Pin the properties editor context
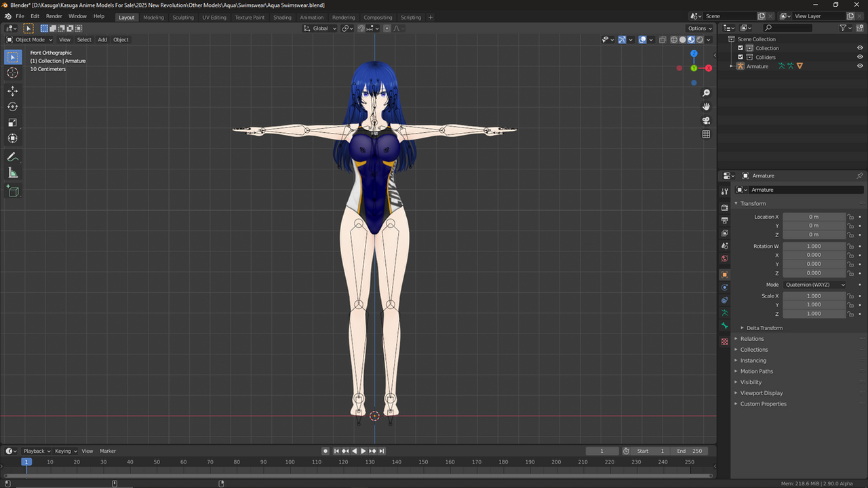The image size is (868, 488). click(x=860, y=176)
